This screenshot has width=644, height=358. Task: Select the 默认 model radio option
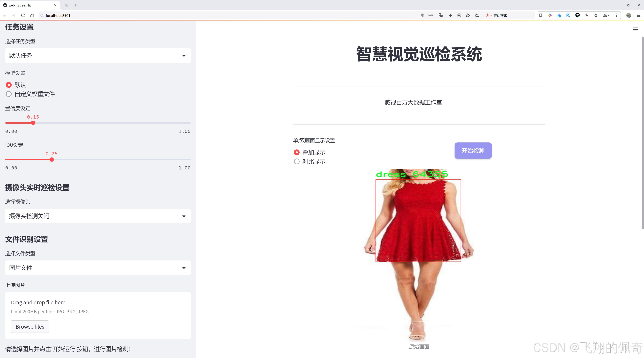[x=9, y=85]
